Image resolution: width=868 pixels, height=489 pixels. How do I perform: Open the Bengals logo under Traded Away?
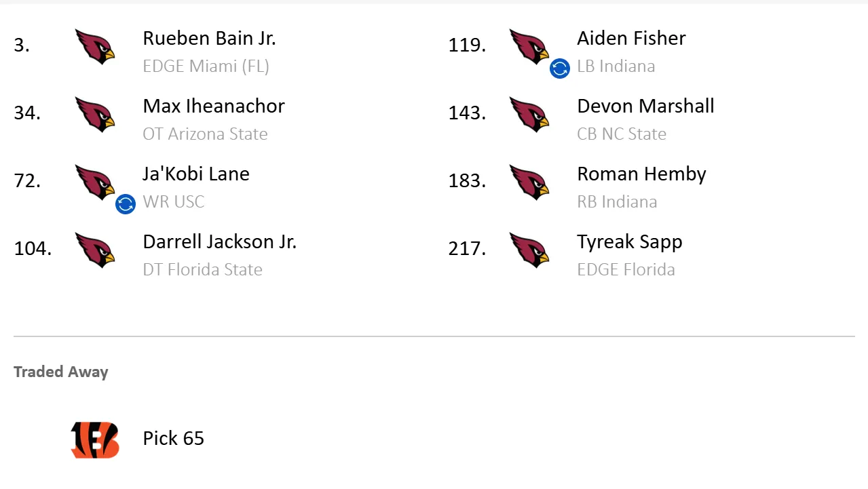click(x=94, y=438)
